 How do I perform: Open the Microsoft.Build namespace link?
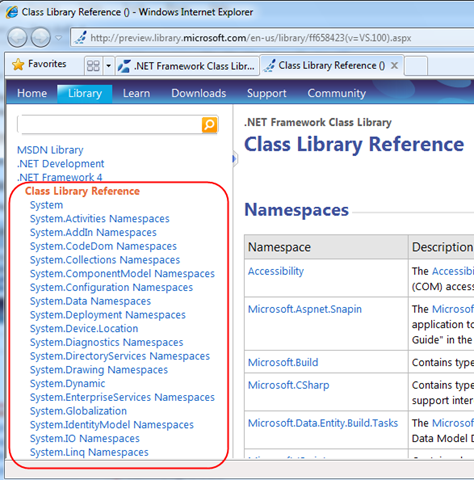[x=283, y=362]
